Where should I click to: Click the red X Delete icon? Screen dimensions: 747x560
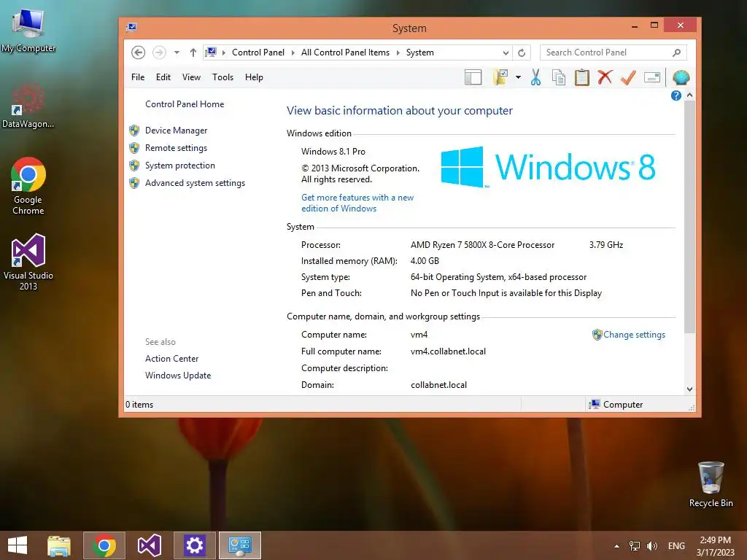click(605, 77)
